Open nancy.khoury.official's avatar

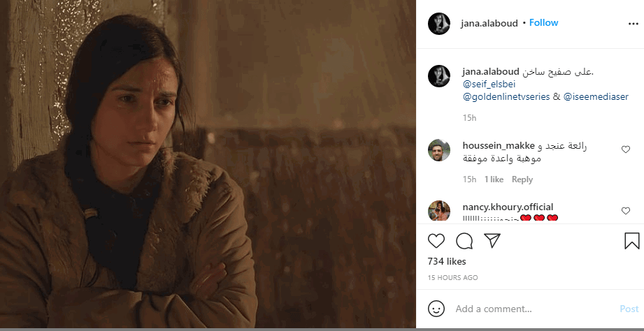[439, 211]
